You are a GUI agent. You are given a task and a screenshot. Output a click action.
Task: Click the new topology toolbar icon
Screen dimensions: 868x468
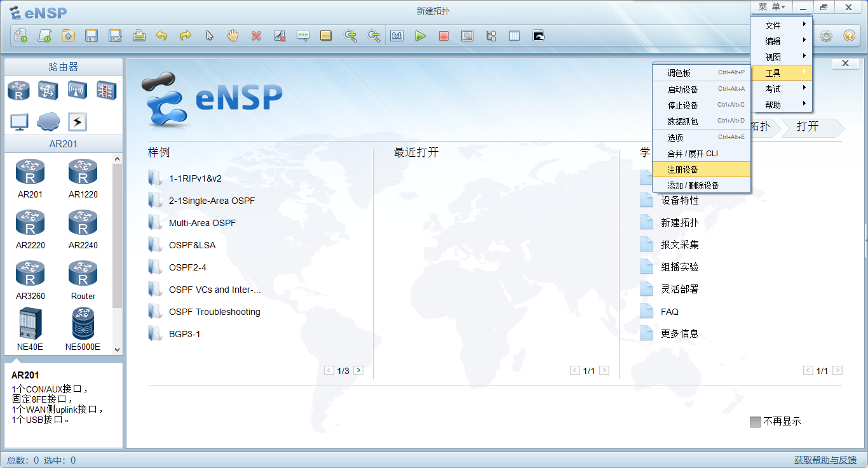point(21,36)
